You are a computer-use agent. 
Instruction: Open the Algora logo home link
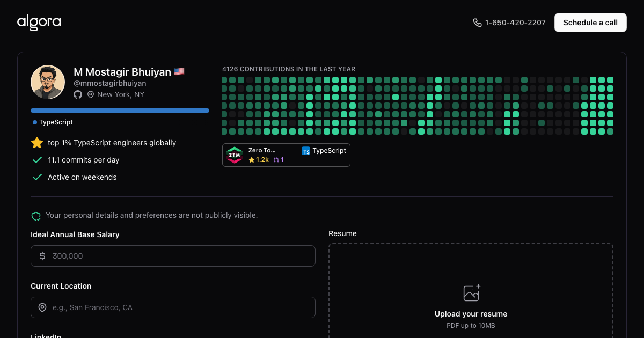(39, 23)
